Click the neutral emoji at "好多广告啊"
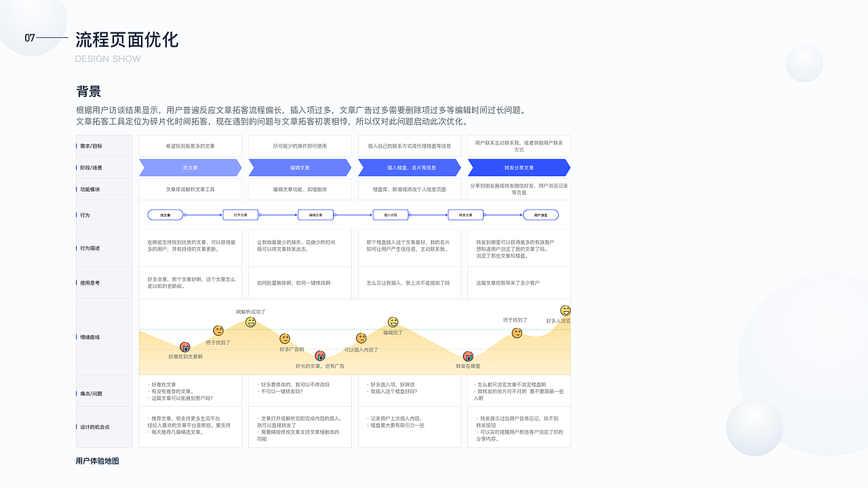The height and width of the screenshot is (488, 868). coord(283,340)
